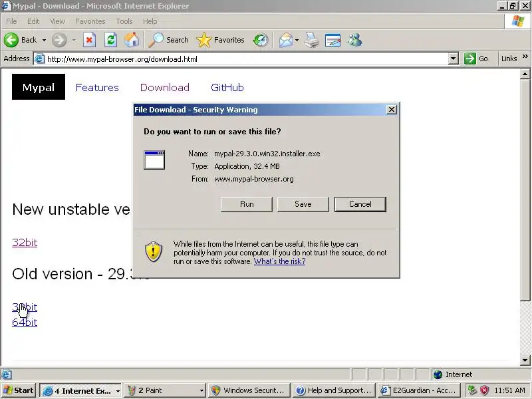Viewport: 532px width, 399px height.
Task: Expand the Mail dropdown arrow
Action: click(297, 40)
